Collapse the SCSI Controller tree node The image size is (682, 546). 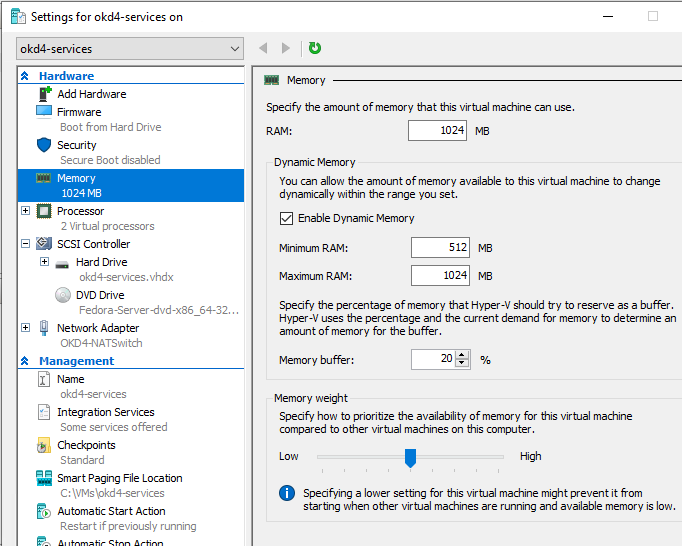pos(26,244)
